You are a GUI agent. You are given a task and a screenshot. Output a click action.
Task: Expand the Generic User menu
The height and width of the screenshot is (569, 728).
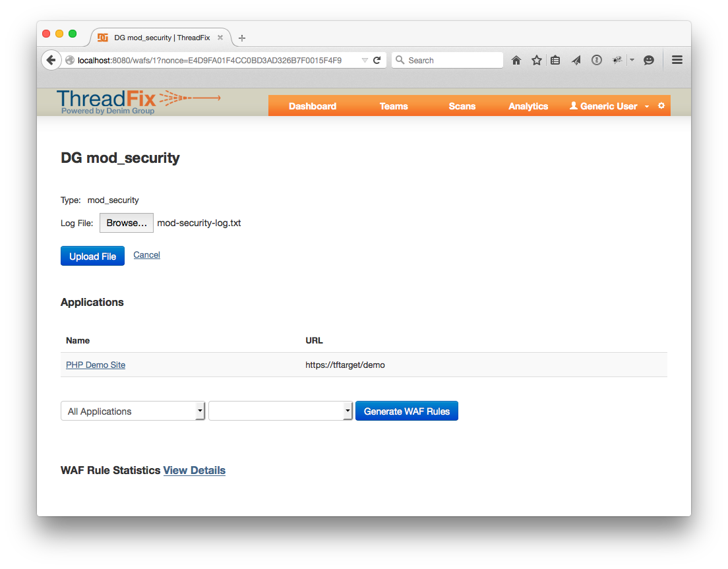(x=609, y=106)
